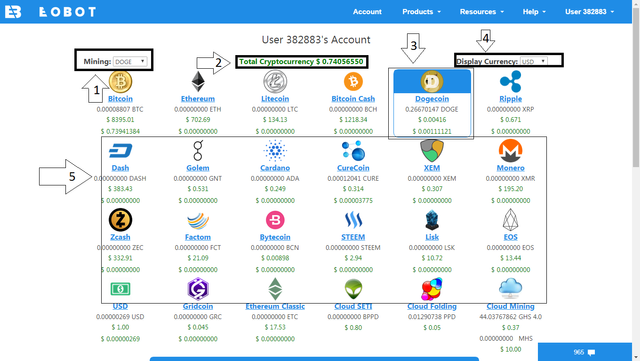The height and width of the screenshot is (361, 640).
Task: Click the Litecoin silver icon
Action: pyautogui.click(x=275, y=82)
